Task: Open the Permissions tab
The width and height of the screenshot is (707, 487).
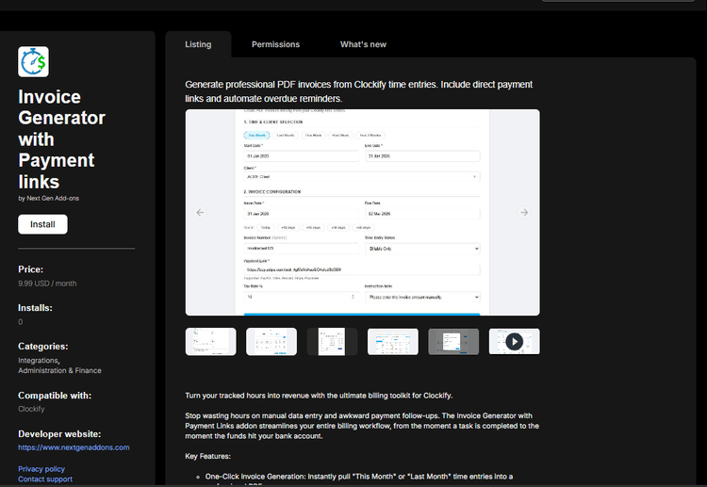Action: click(x=275, y=44)
